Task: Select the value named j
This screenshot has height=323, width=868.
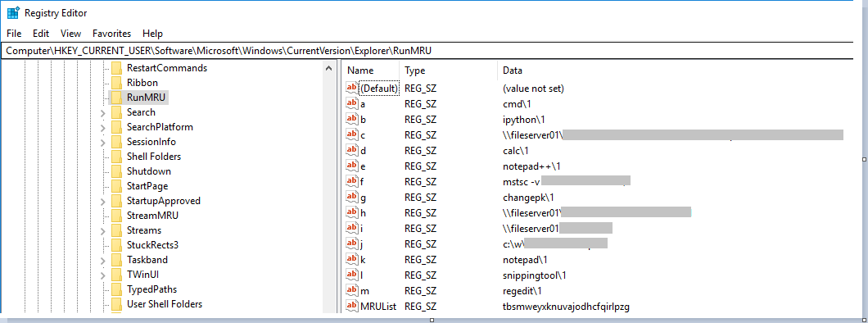Action: [361, 243]
